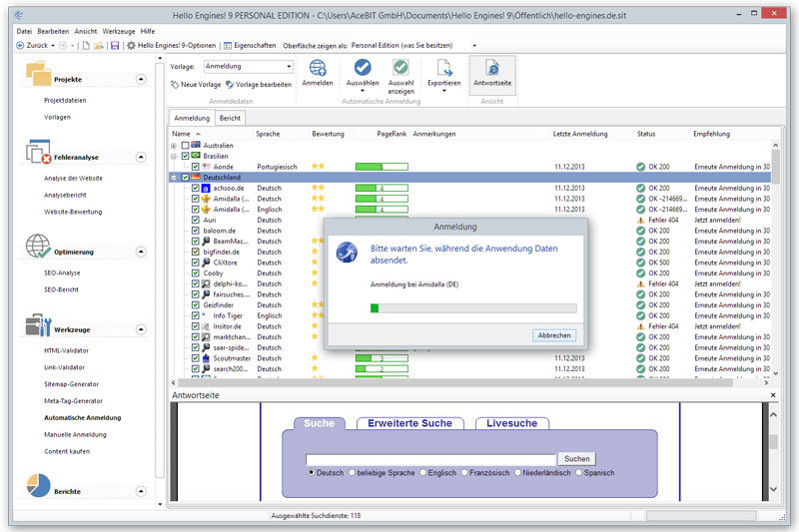
Task: Click the Abbrechen button
Action: pyautogui.click(x=554, y=335)
